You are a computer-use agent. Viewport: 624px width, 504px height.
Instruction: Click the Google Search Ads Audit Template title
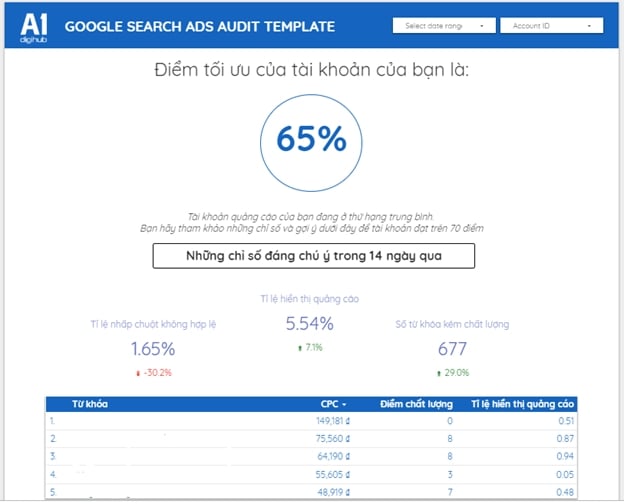coord(200,27)
